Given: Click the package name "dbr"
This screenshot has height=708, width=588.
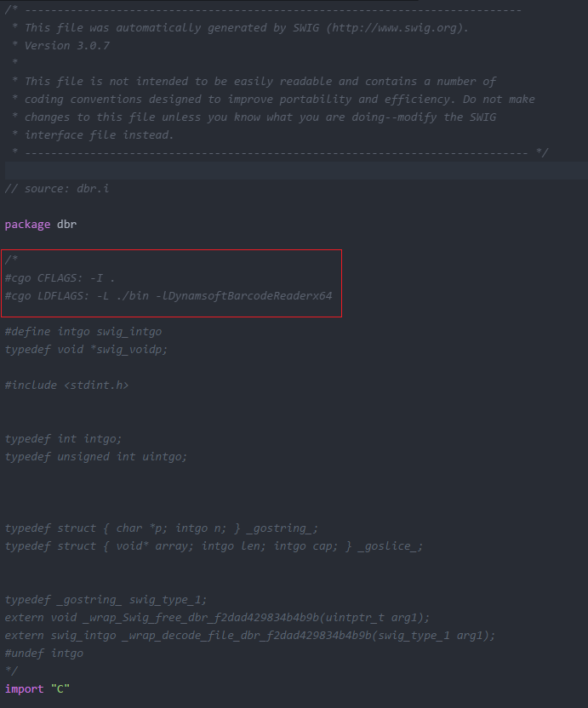Looking at the screenshot, I should click(x=67, y=224).
